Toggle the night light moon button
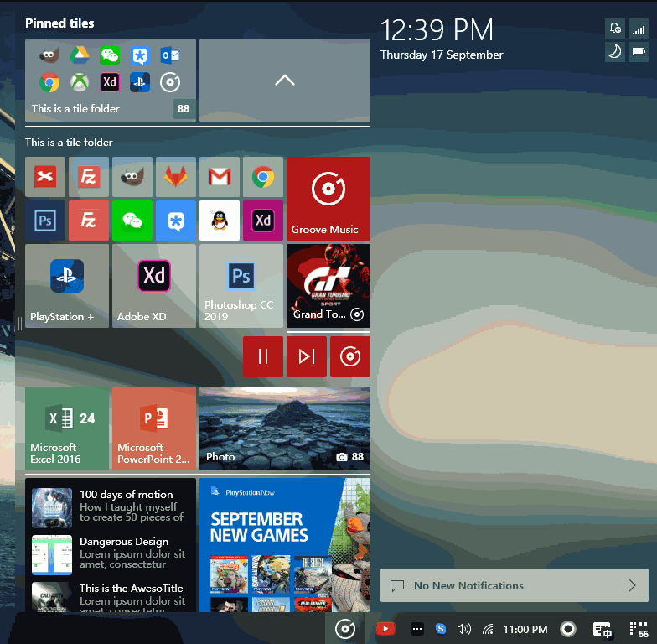This screenshot has width=657, height=644. coord(615,52)
